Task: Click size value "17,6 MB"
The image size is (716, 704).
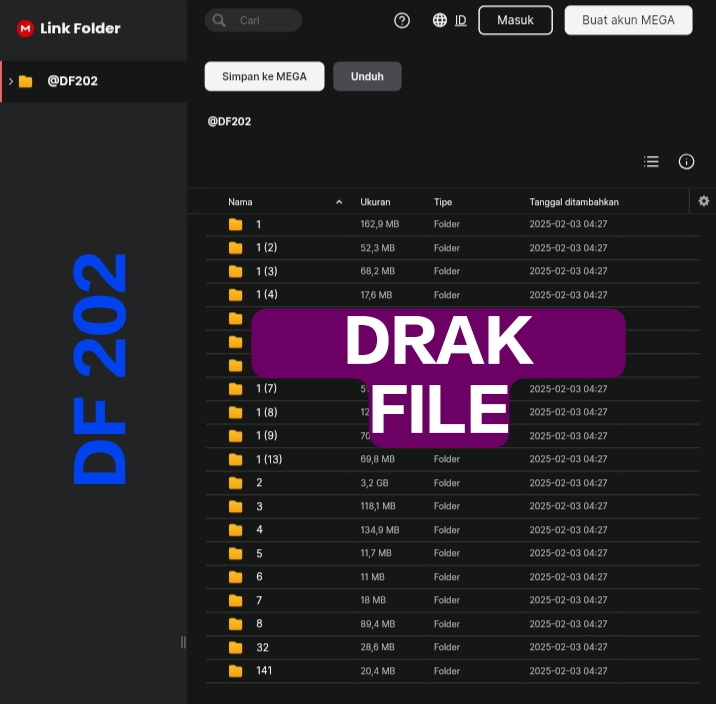Action: click(376, 295)
